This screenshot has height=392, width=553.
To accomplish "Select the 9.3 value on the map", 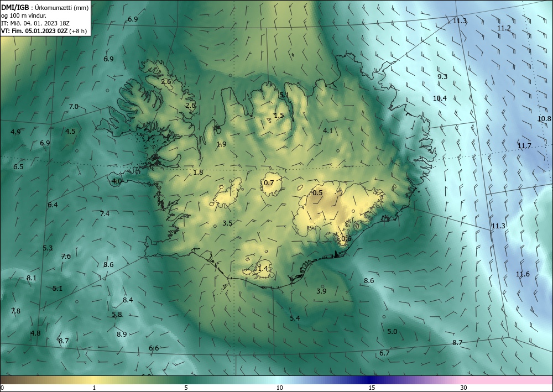I will [x=442, y=76].
